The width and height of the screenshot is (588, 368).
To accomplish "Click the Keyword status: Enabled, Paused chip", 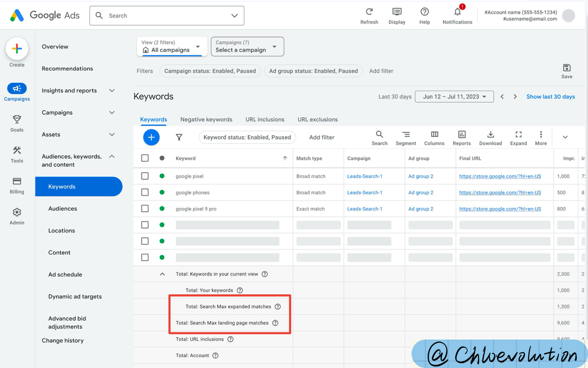I will tap(247, 137).
